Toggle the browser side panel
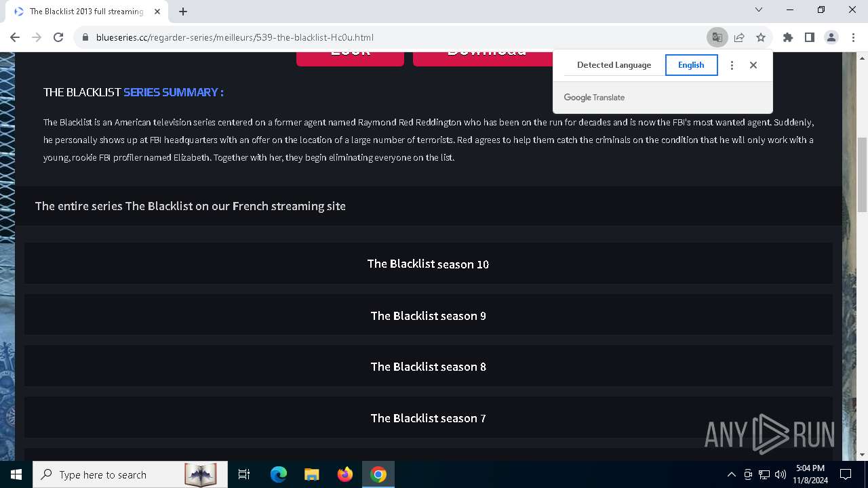The height and width of the screenshot is (488, 868). 809,37
